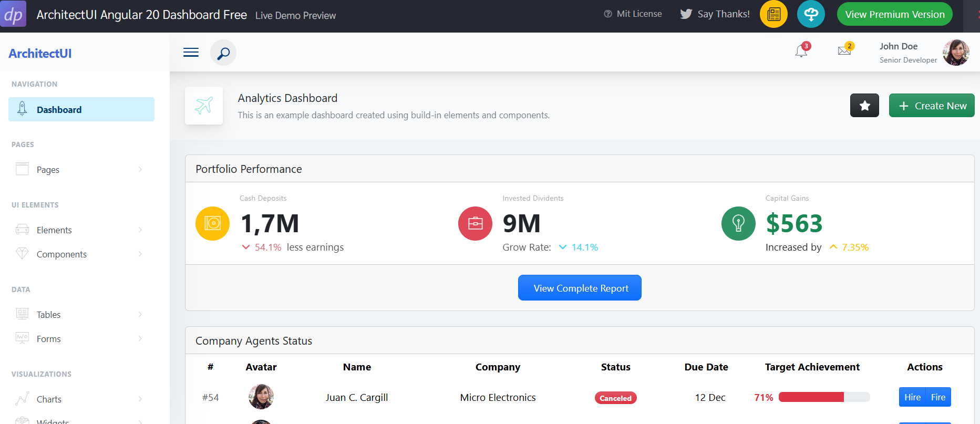Click the hamburger menu icon
This screenshot has width=980, height=424.
[191, 53]
